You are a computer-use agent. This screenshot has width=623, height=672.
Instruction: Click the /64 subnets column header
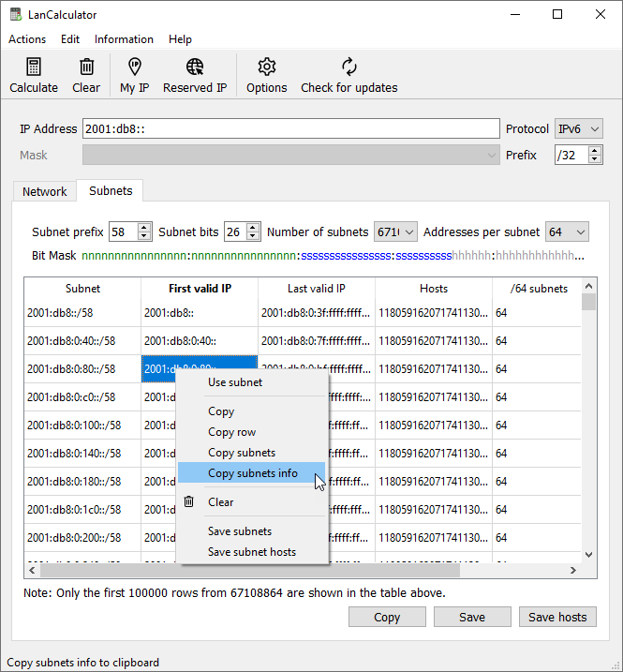click(539, 289)
